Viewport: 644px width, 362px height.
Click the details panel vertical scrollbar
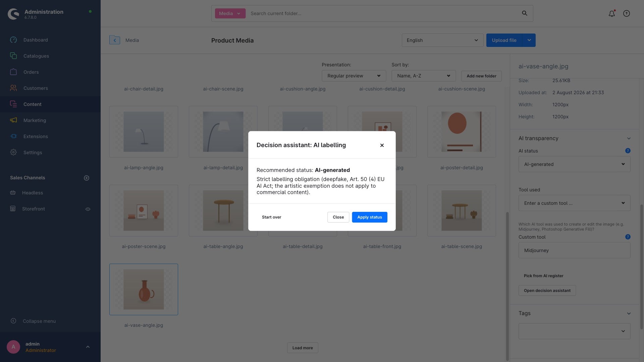[642, 266]
